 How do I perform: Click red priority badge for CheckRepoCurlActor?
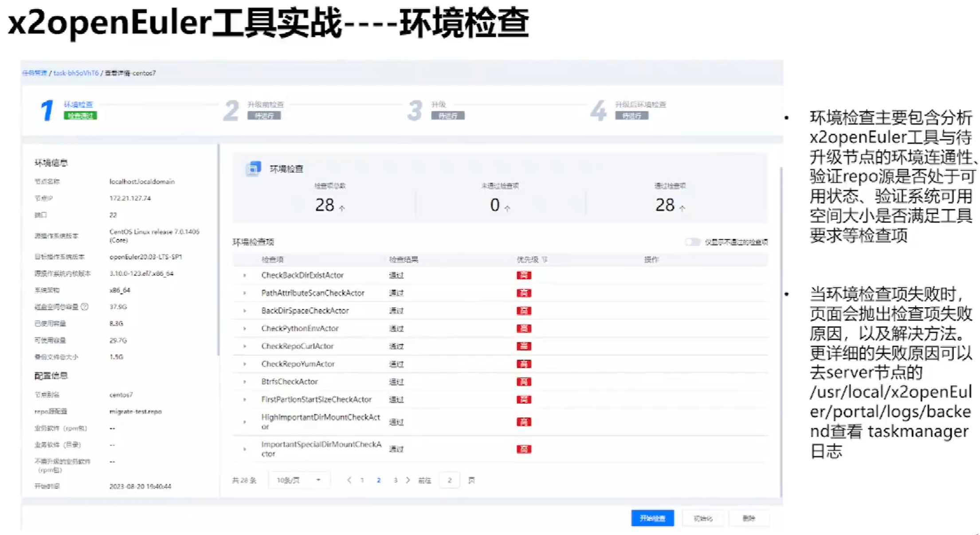coord(524,346)
